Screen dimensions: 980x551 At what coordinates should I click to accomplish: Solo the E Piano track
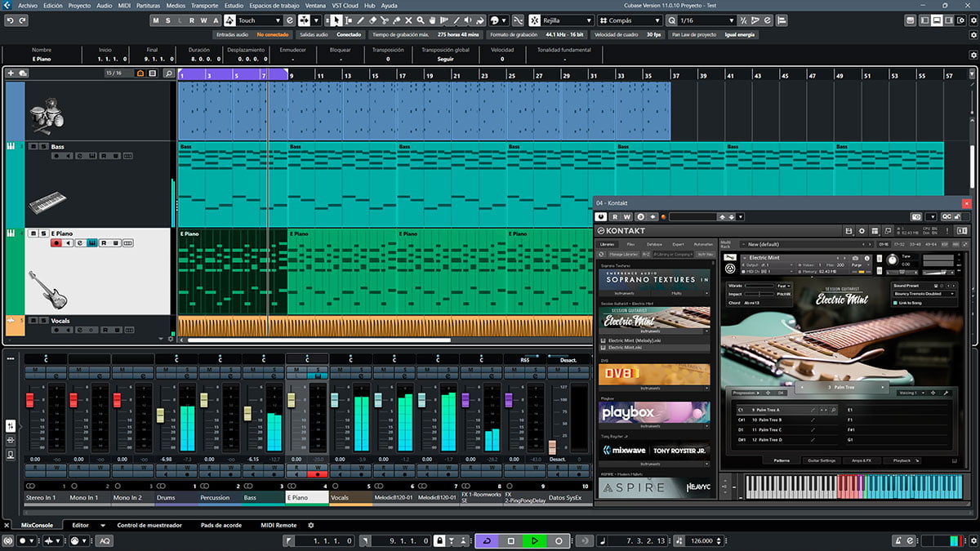click(42, 233)
